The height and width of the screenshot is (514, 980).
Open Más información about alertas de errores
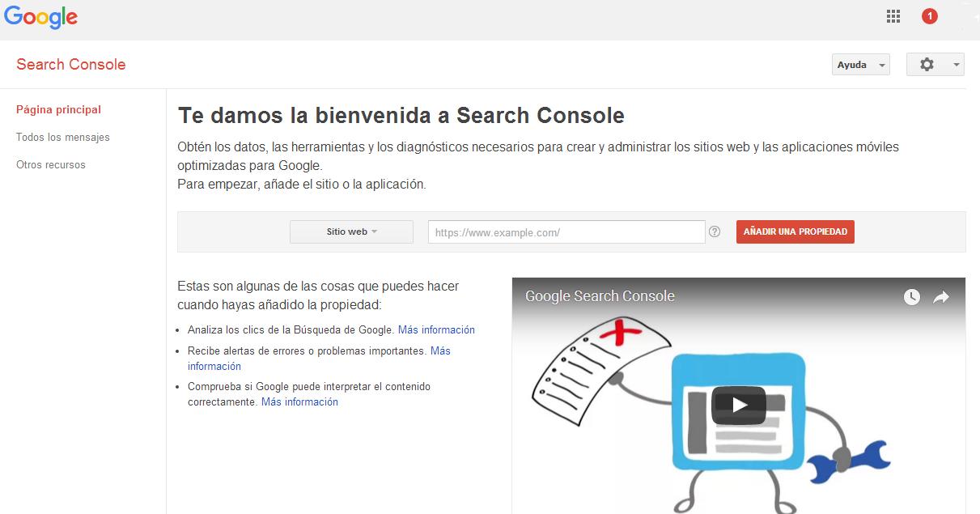319,359
